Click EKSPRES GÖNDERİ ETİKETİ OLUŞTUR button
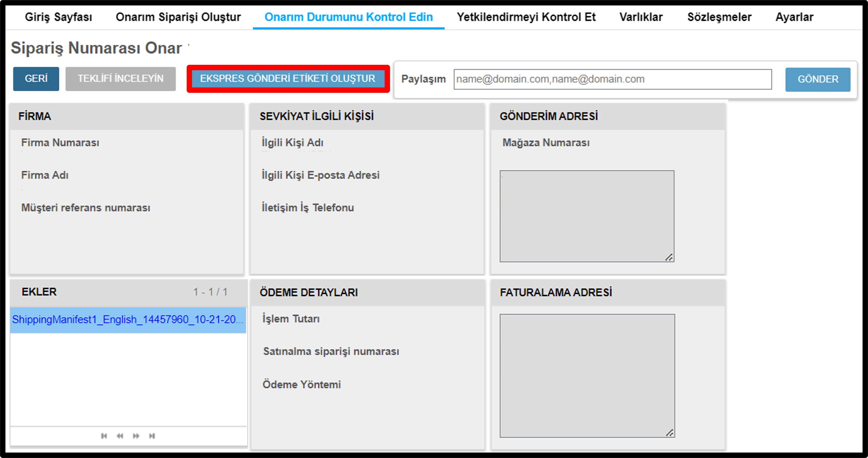868x458 pixels. pyautogui.click(x=288, y=78)
